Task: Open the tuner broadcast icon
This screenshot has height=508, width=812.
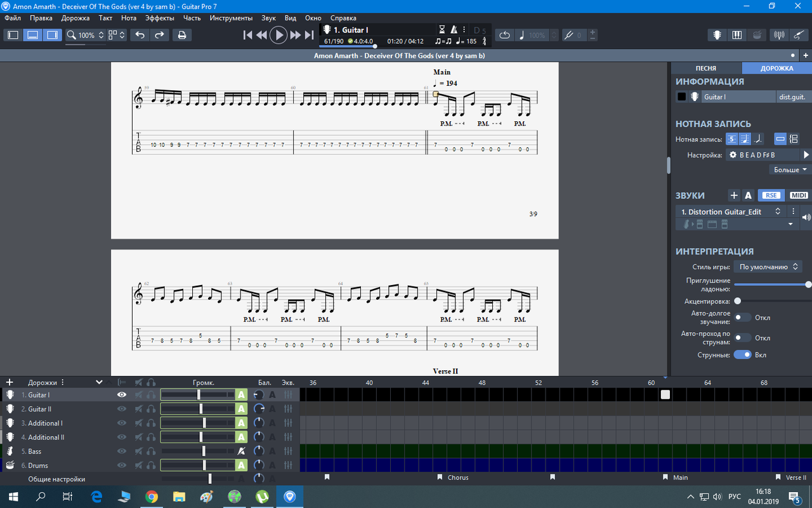Action: pyautogui.click(x=780, y=35)
